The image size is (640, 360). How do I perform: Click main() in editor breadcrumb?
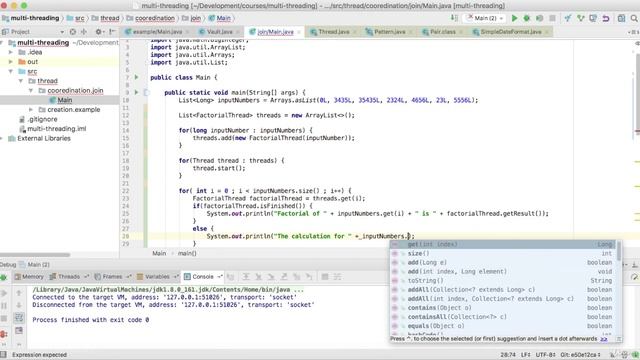click(187, 253)
